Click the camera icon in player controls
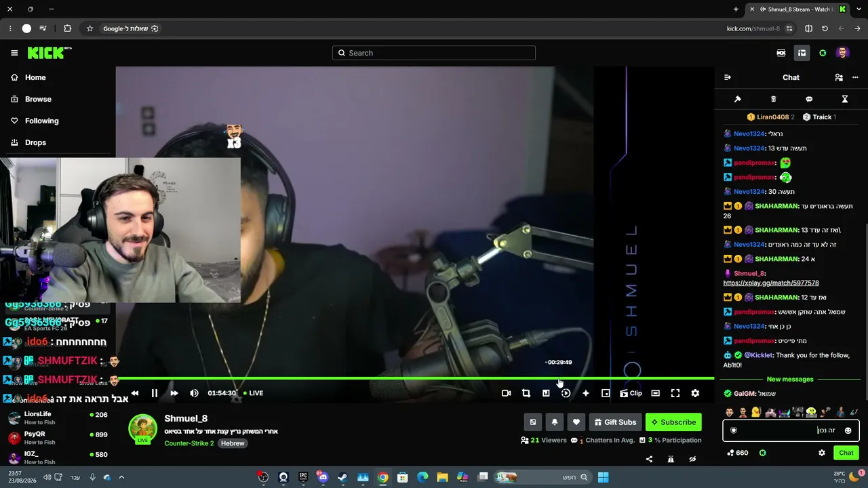The width and height of the screenshot is (868, 488). point(506,393)
